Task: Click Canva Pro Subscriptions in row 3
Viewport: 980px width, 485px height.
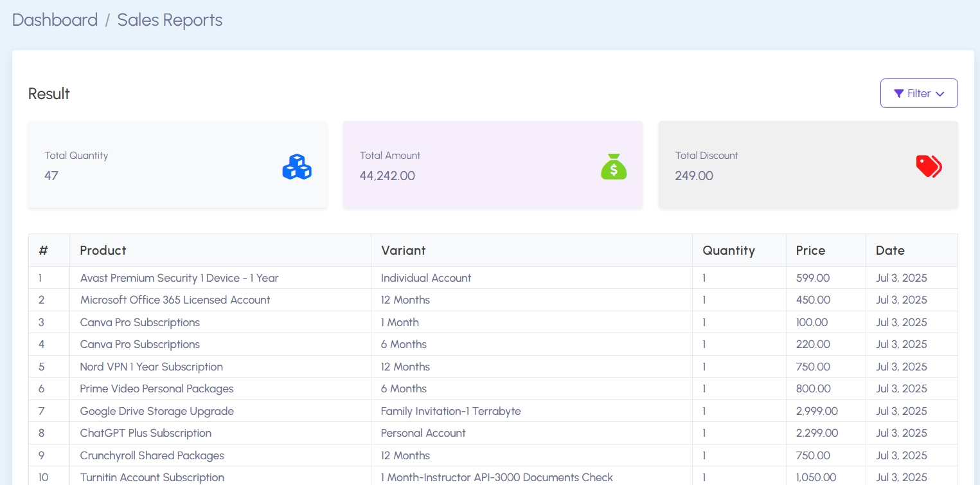Action: 140,322
